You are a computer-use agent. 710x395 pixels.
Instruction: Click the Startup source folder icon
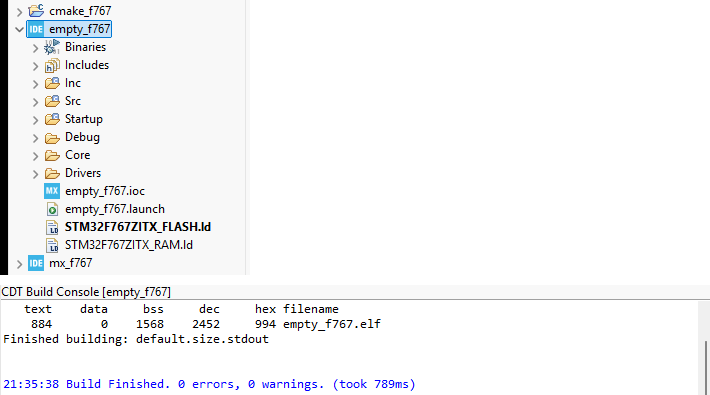point(52,119)
